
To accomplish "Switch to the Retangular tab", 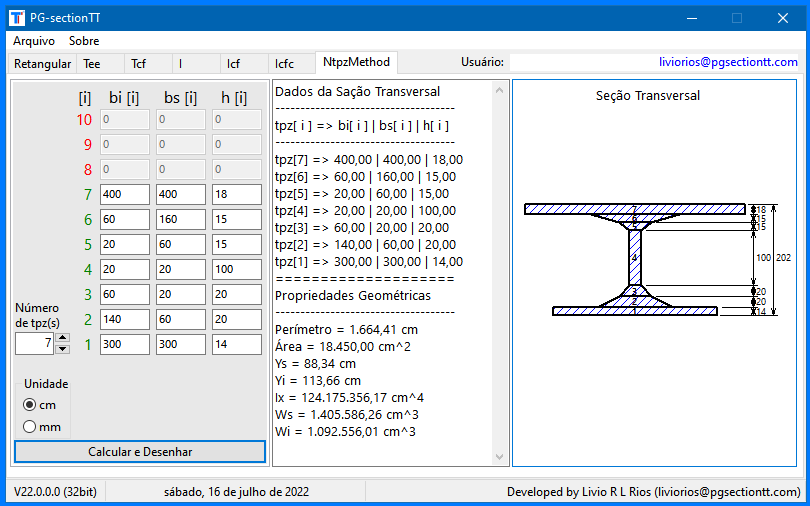I will [42, 64].
